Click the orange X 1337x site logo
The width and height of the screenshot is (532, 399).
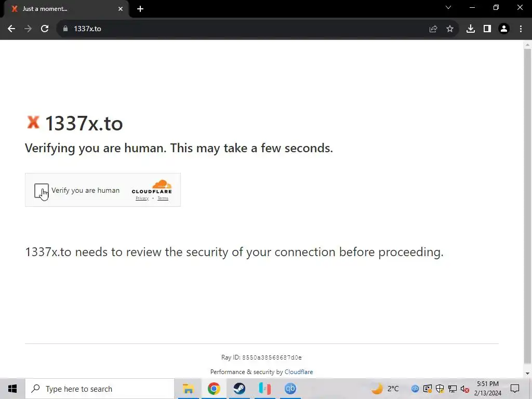[33, 122]
